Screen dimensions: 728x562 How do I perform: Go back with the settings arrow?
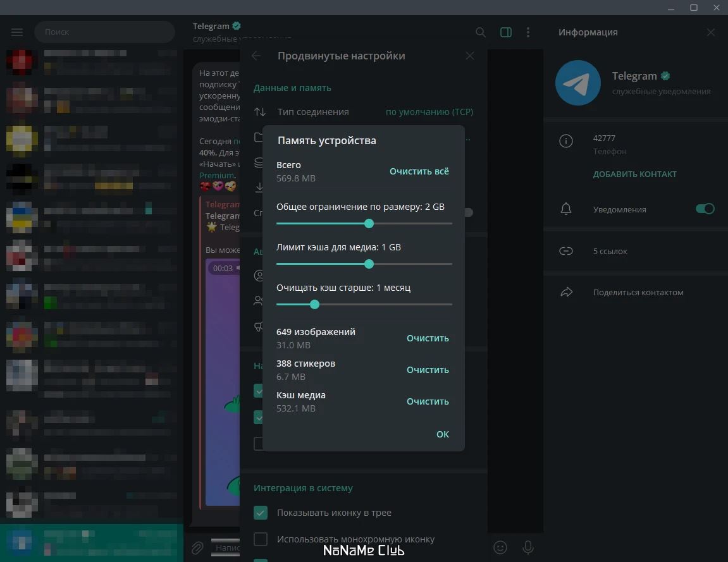coord(256,56)
